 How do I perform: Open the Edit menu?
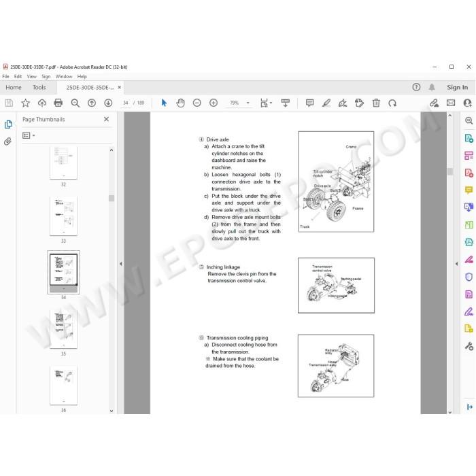click(x=18, y=76)
